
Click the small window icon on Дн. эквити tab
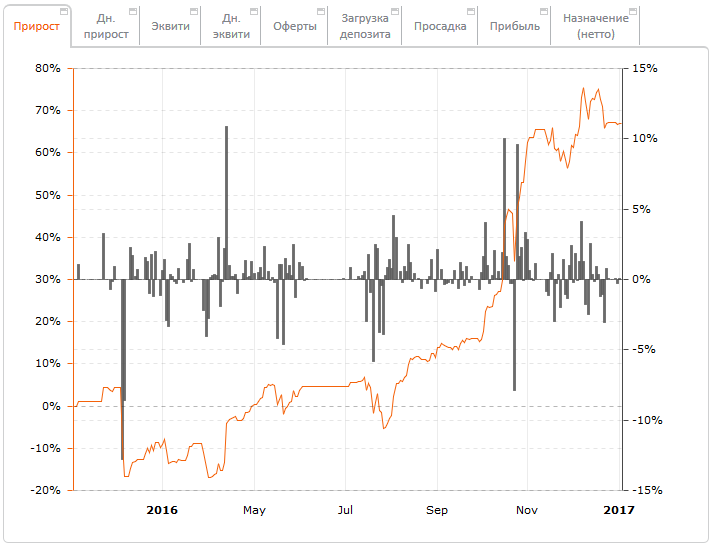[253, 11]
